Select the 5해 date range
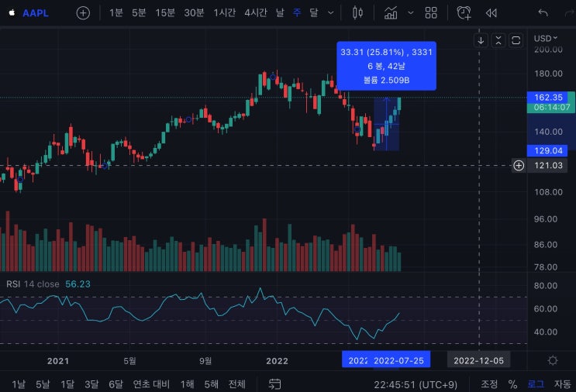Image resolution: width=576 pixels, height=392 pixels. click(211, 384)
